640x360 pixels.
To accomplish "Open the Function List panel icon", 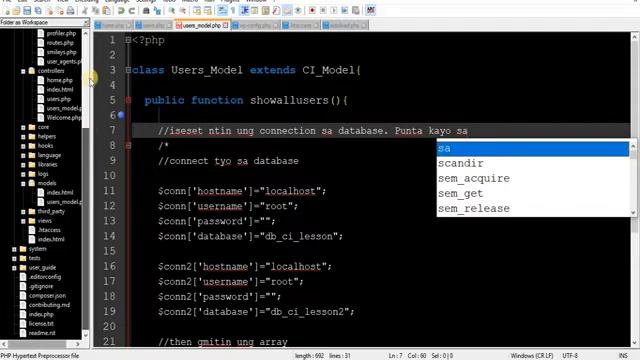I will [276, 11].
